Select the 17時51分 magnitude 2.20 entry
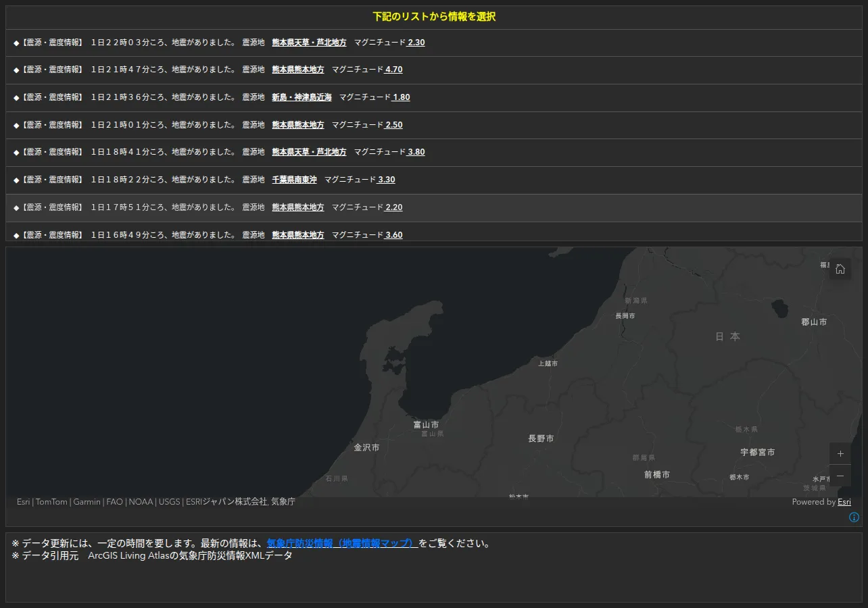The width and height of the screenshot is (868, 608). (434, 207)
